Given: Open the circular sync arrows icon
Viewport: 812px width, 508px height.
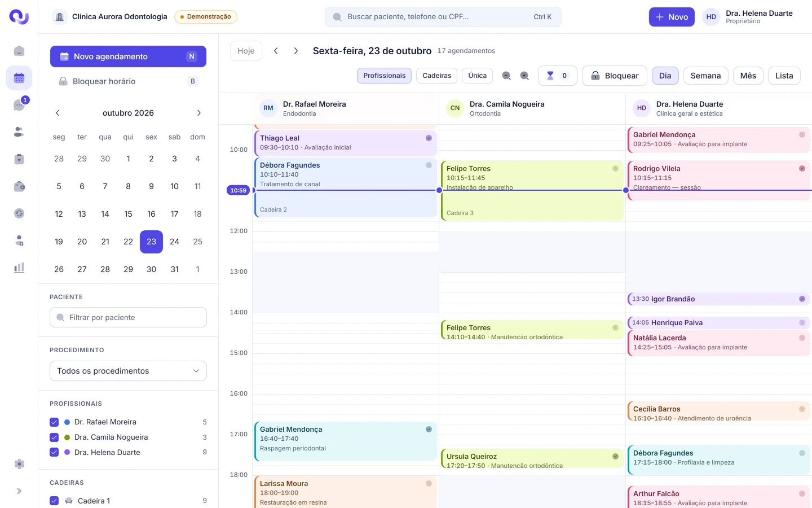Looking at the screenshot, I should (x=19, y=213).
